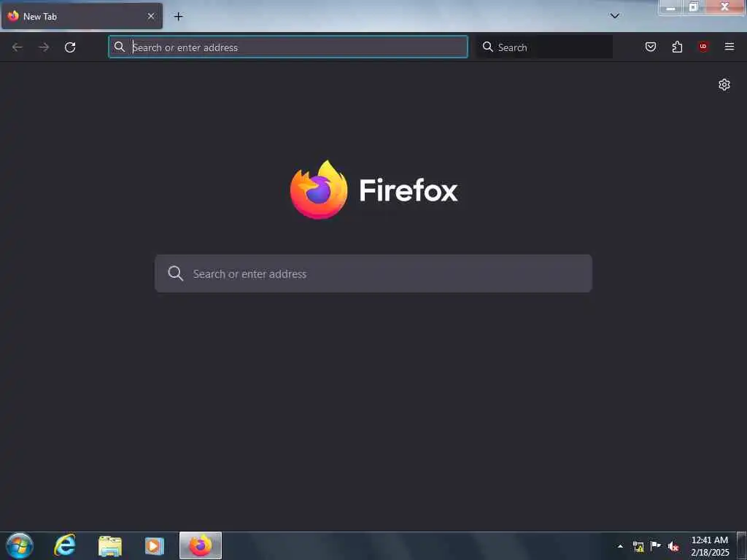Open new tab personalize gear settings
This screenshot has width=747, height=560.
click(724, 85)
